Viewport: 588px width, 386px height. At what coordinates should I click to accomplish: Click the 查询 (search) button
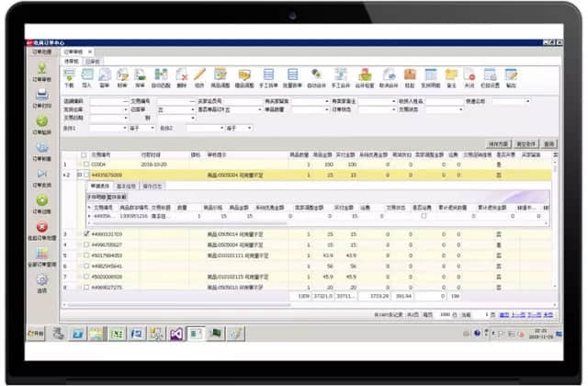point(549,143)
